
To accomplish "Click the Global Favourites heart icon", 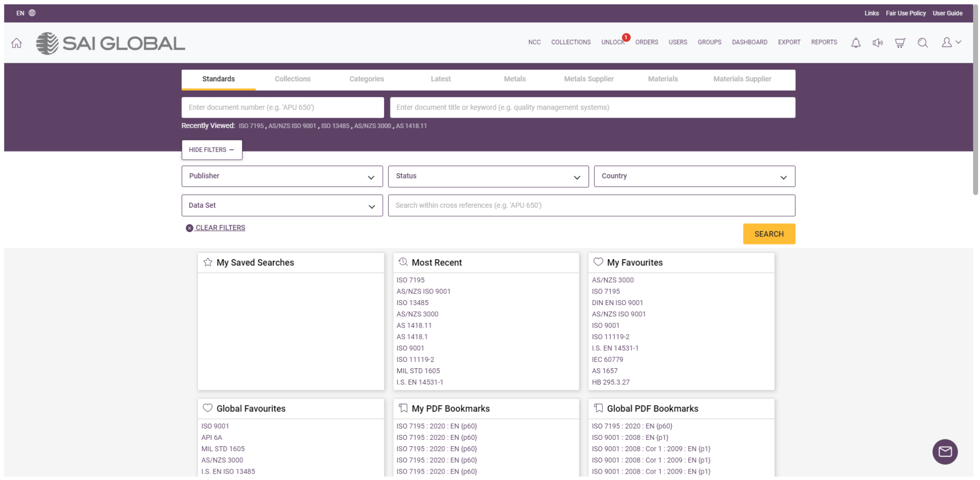I will pyautogui.click(x=208, y=408).
